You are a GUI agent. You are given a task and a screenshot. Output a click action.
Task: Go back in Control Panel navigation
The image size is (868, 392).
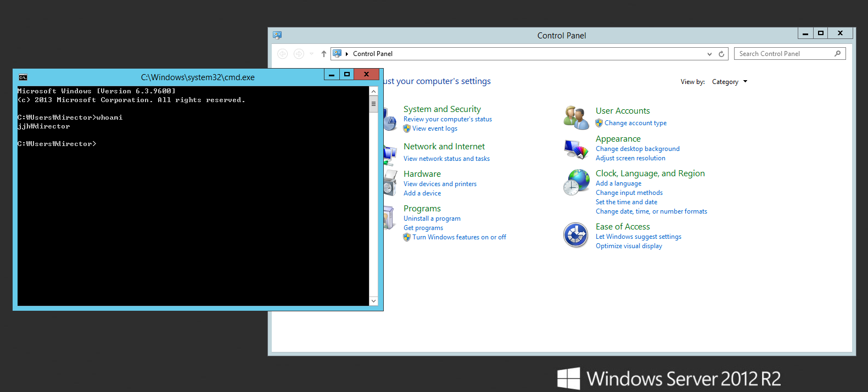point(282,54)
